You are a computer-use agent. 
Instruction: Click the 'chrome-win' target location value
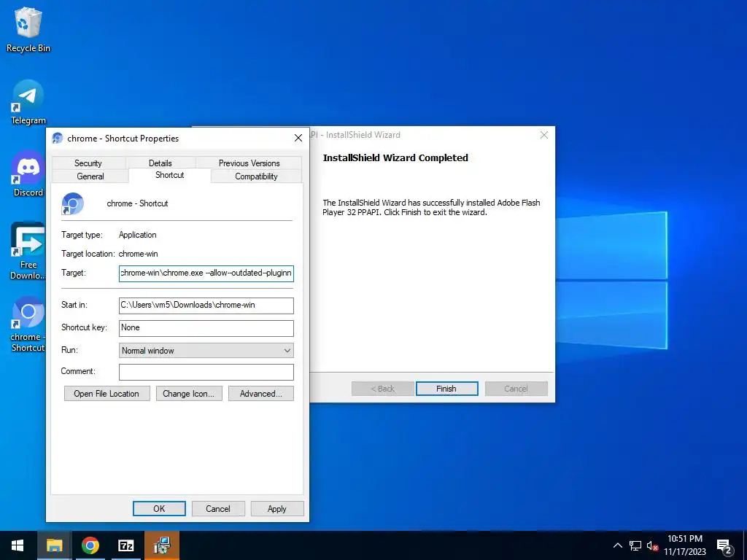(138, 254)
